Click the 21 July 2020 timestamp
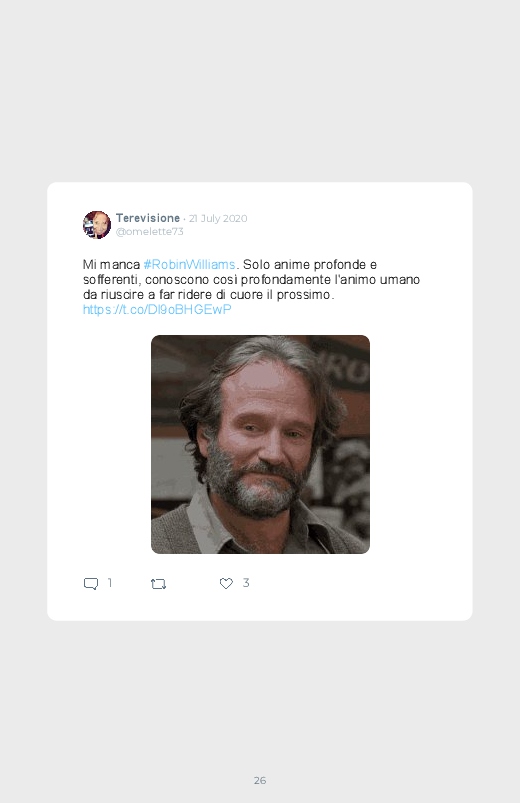This screenshot has width=520, height=803. 218,219
